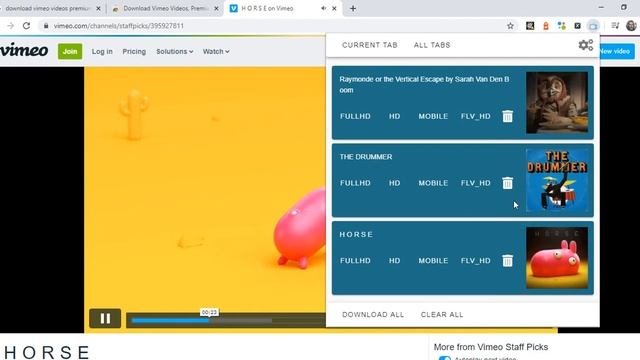Click the address bar URL
640x360 pixels.
[x=119, y=26]
